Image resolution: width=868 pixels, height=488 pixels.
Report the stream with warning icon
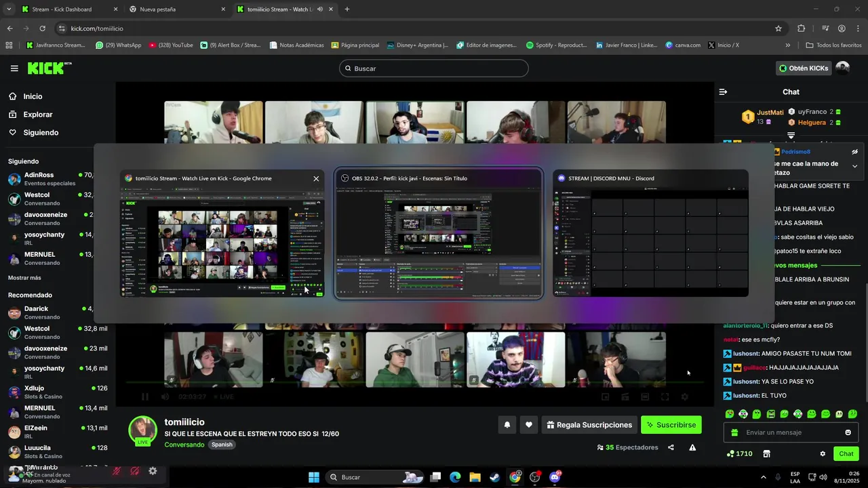tap(692, 447)
